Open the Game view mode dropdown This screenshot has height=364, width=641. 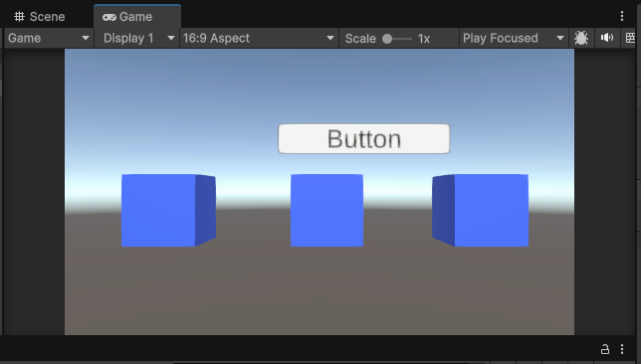[x=48, y=39]
